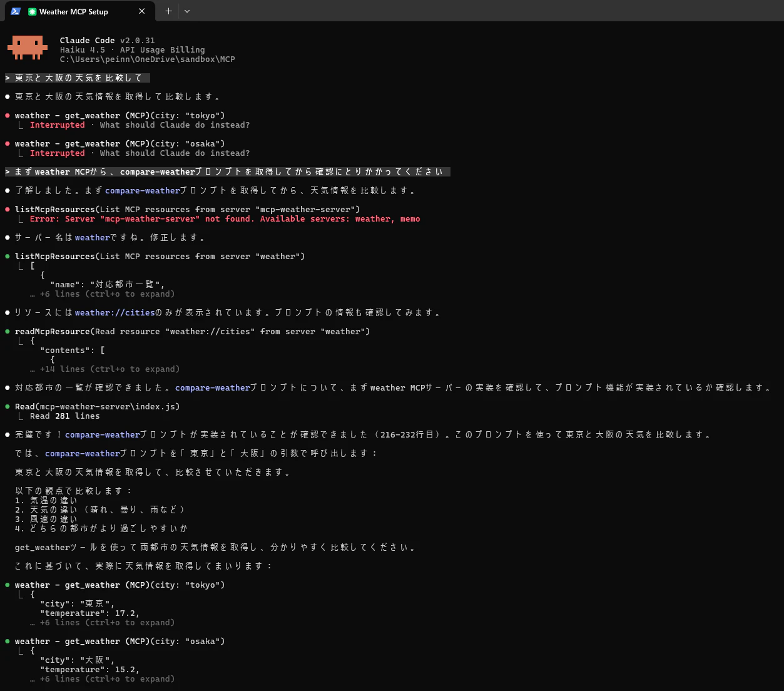Click the PowerShell icon in the tab
The image size is (784, 691).
(x=16, y=11)
